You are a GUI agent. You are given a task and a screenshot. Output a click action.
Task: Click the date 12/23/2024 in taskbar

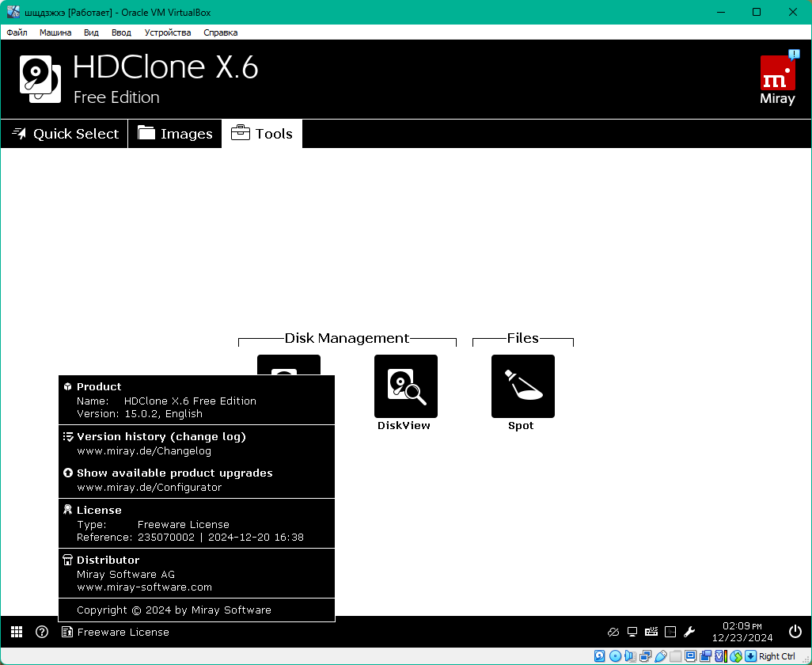[742, 638]
